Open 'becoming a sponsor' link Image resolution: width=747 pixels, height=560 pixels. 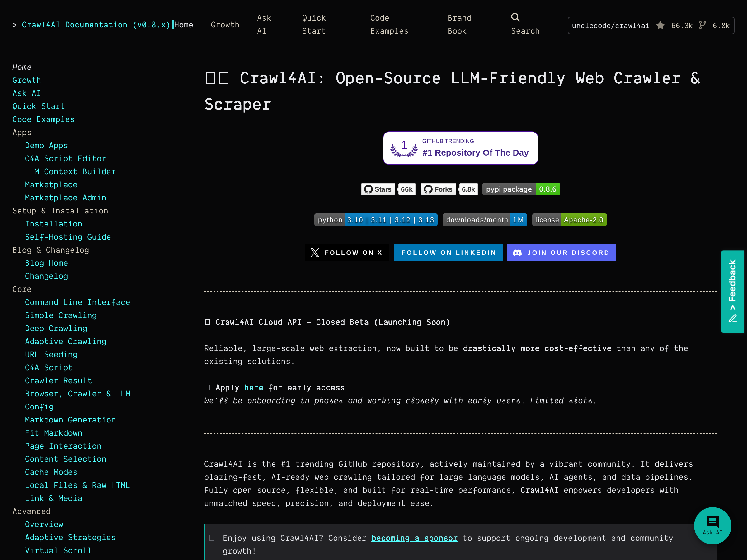(414, 538)
